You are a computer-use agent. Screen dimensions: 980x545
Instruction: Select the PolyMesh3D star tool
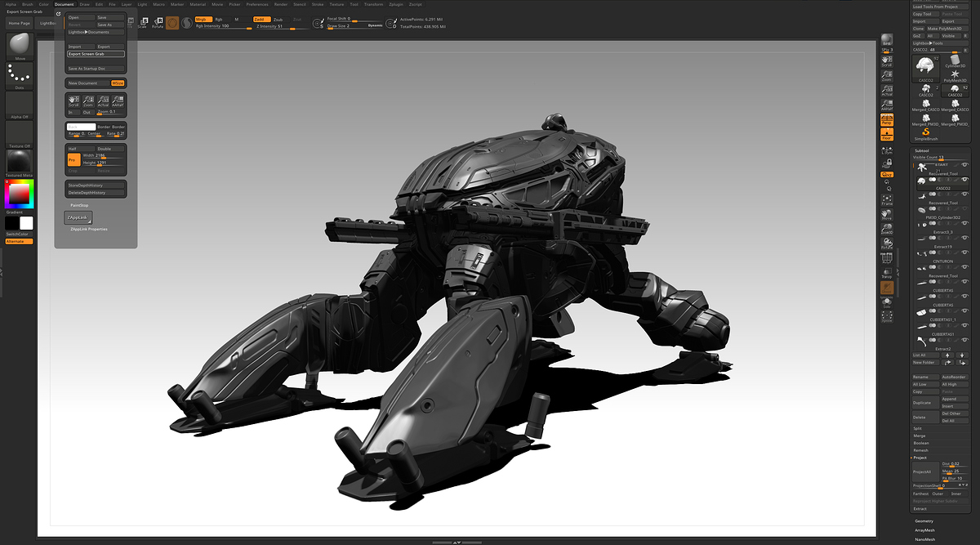[x=955, y=78]
